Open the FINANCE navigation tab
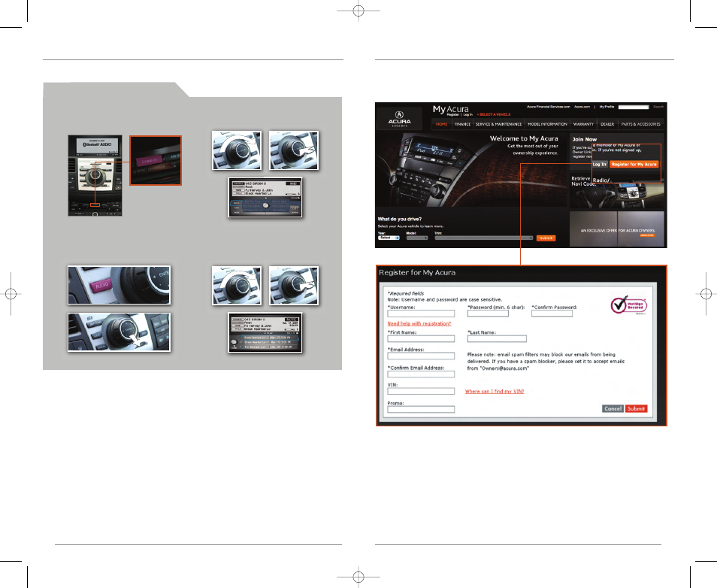Image resolution: width=717 pixels, height=588 pixels. (462, 124)
